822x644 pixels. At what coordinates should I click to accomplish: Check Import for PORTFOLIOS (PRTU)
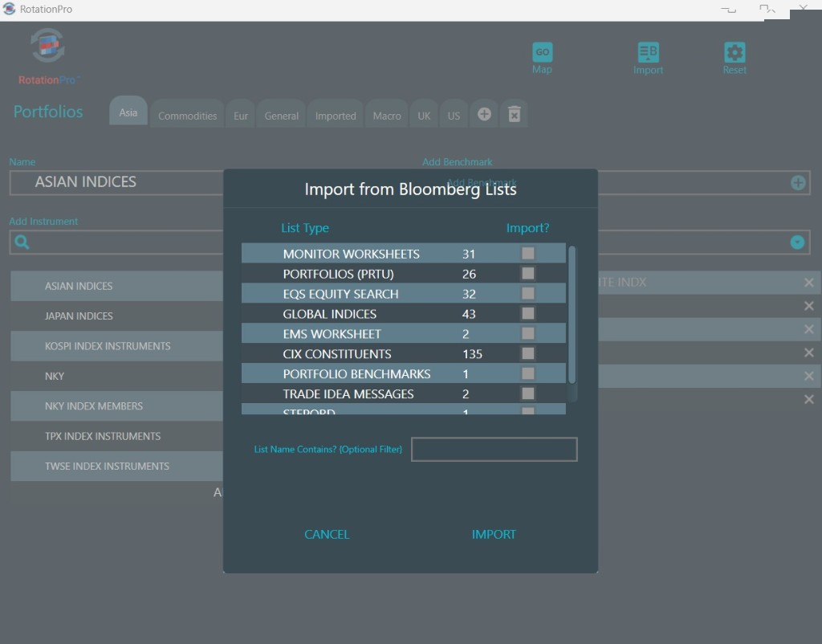[x=528, y=273]
